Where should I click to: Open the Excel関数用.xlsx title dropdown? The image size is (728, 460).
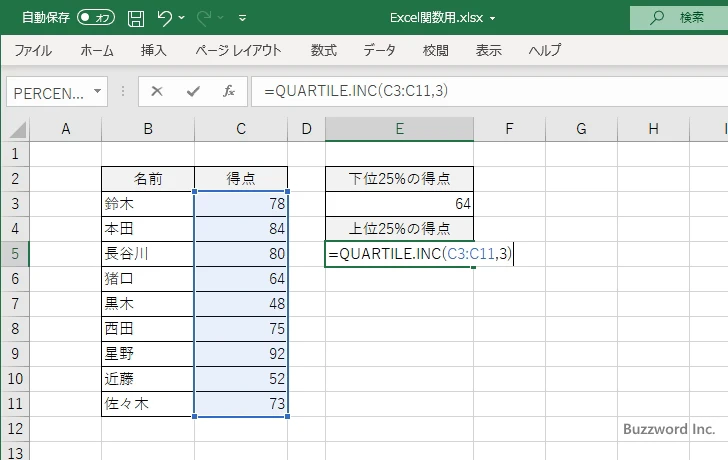492,19
